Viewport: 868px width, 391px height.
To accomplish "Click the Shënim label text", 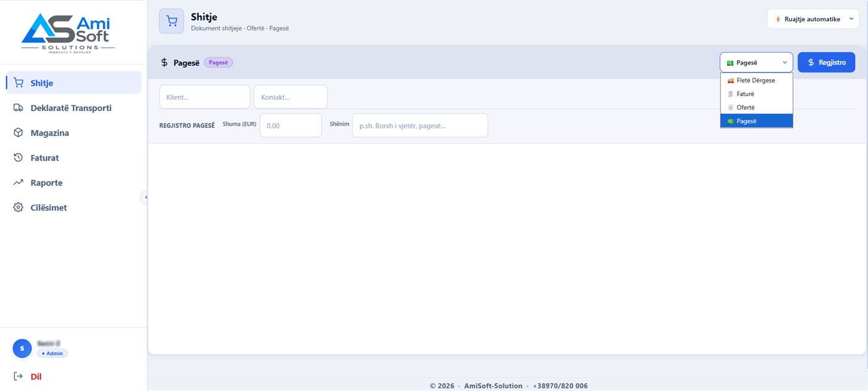I will tap(340, 124).
